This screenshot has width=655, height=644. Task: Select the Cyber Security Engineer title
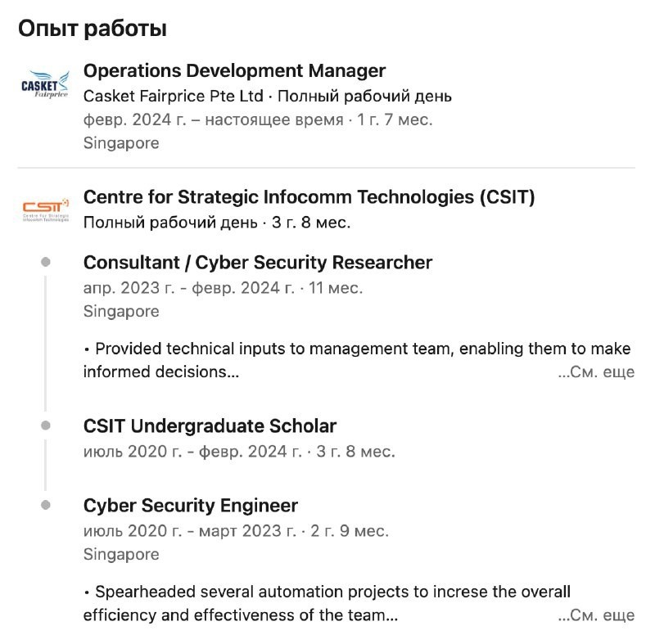pos(191,506)
